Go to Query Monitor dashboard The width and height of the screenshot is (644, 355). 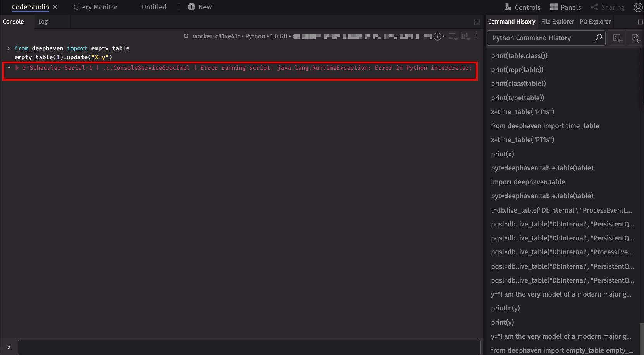95,7
